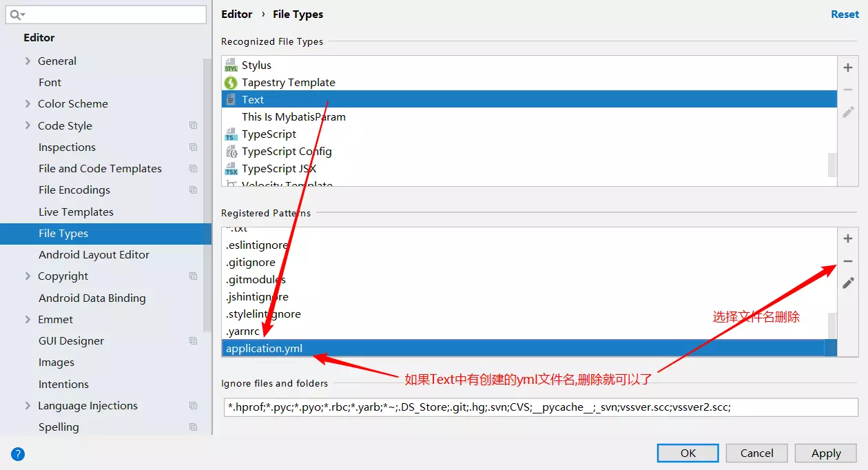
Task: Add a new registered pattern
Action: pos(848,238)
